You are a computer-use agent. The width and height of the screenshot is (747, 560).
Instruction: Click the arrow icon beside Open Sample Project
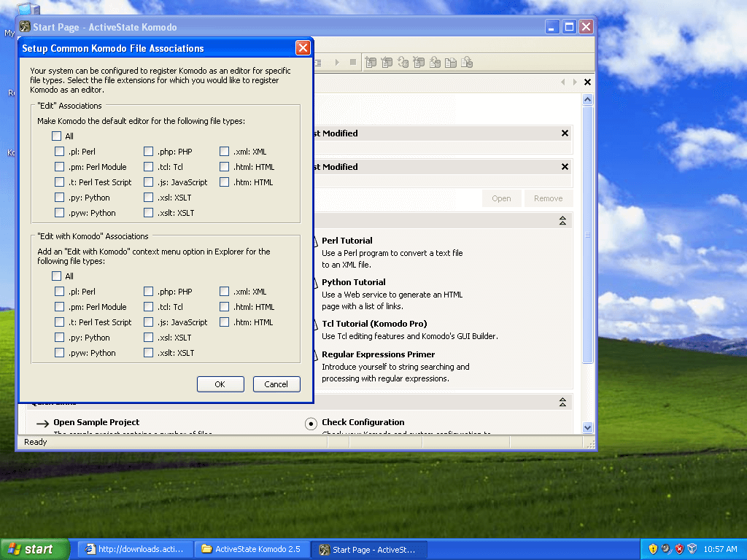(x=43, y=424)
